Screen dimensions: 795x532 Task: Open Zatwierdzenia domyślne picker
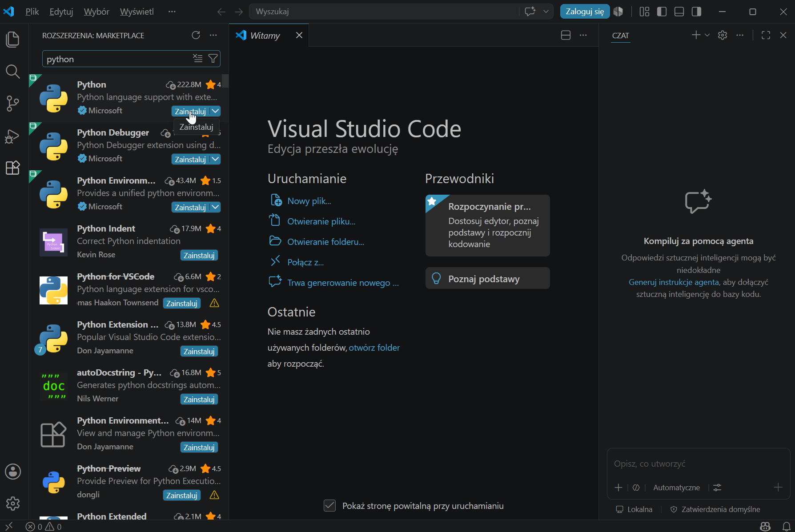[x=715, y=509]
